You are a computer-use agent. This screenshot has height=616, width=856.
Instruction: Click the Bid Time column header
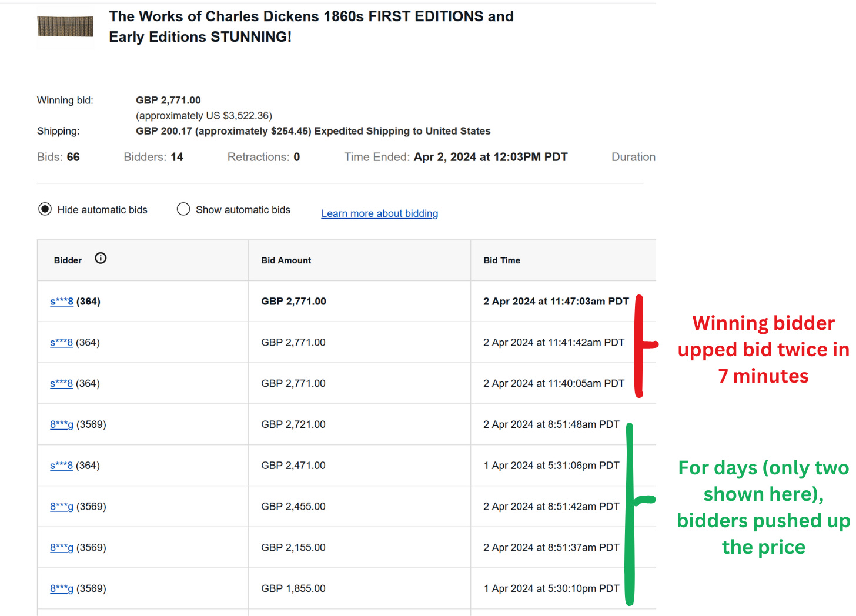pos(501,260)
